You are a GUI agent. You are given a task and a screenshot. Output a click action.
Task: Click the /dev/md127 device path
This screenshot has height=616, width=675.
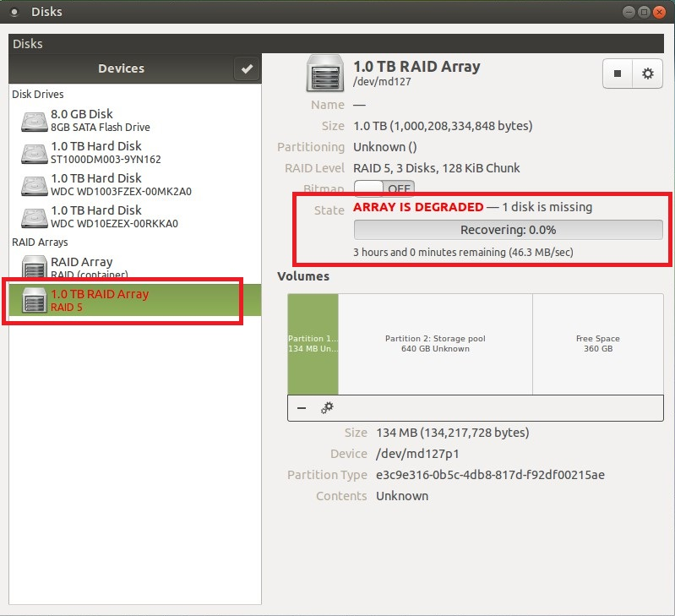(x=382, y=81)
